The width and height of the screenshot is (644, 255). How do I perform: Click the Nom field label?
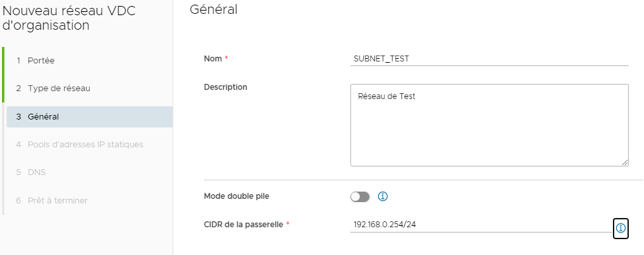[213, 59]
